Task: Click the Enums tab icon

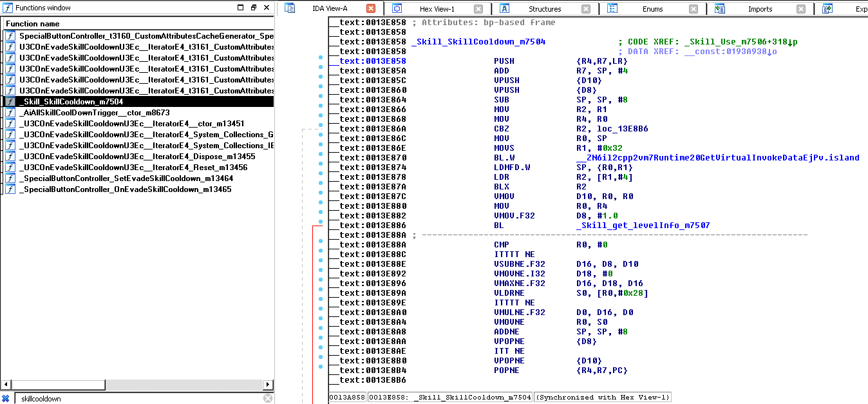Action: [613, 8]
